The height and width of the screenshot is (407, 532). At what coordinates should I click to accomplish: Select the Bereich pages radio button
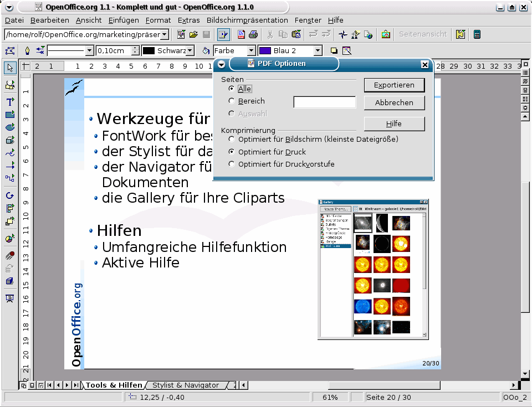click(x=232, y=101)
